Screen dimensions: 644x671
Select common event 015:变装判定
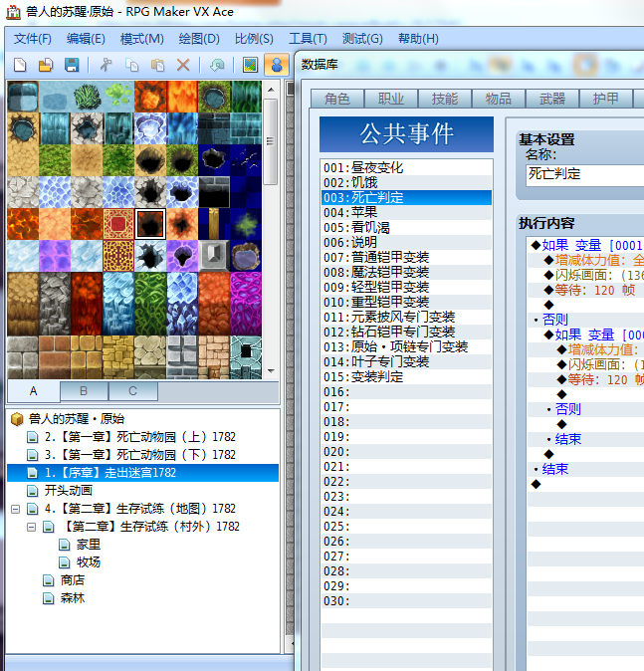pyautogui.click(x=406, y=377)
